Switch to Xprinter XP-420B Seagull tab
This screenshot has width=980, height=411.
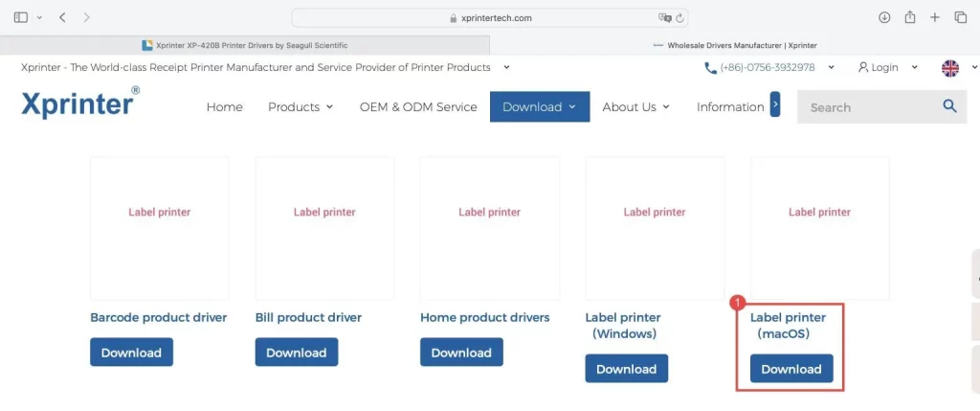click(x=245, y=45)
